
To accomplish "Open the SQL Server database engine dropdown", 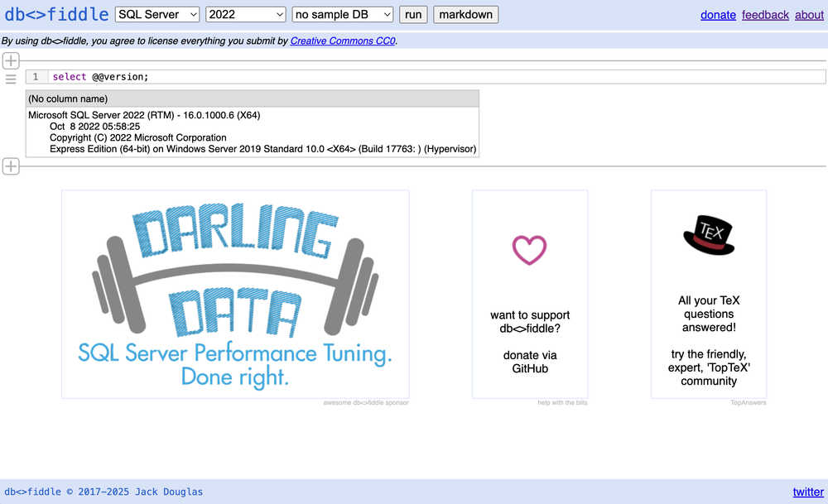I will 157,14.
